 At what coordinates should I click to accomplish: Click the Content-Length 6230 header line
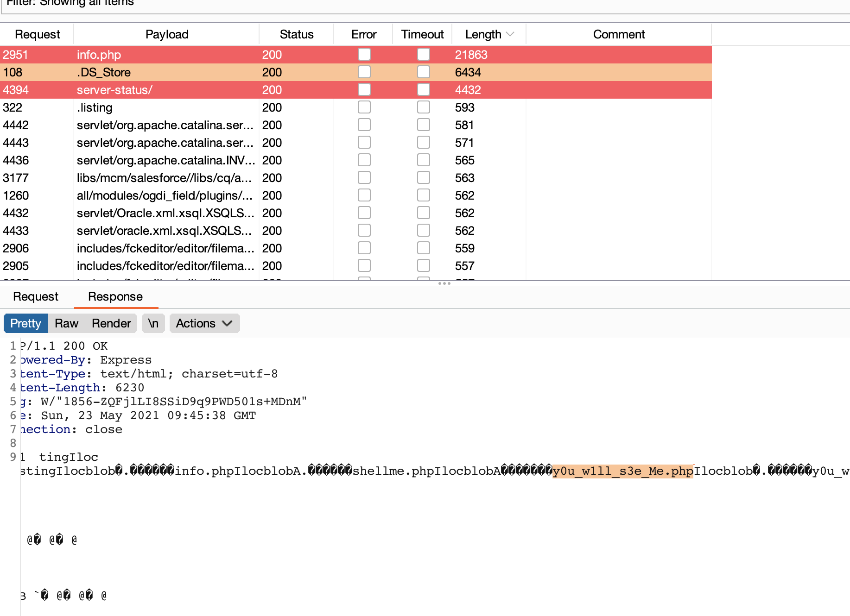pyautogui.click(x=82, y=388)
